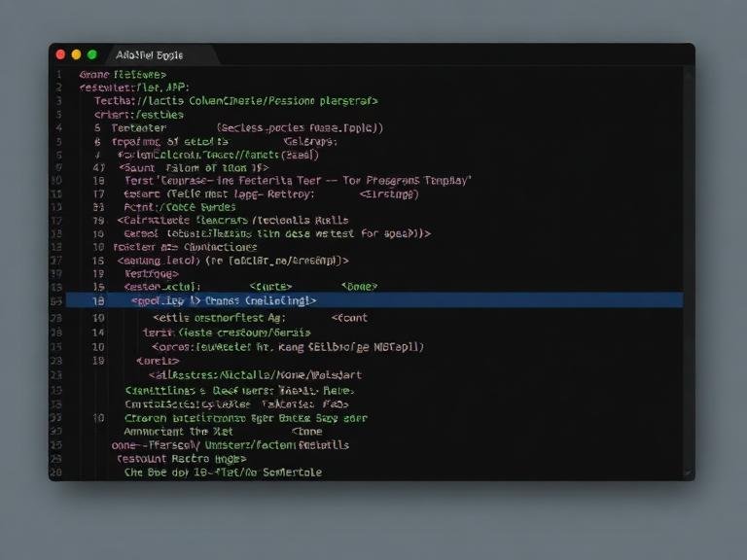Click the yellow minimize window button
This screenshot has width=747, height=560.
pos(76,55)
